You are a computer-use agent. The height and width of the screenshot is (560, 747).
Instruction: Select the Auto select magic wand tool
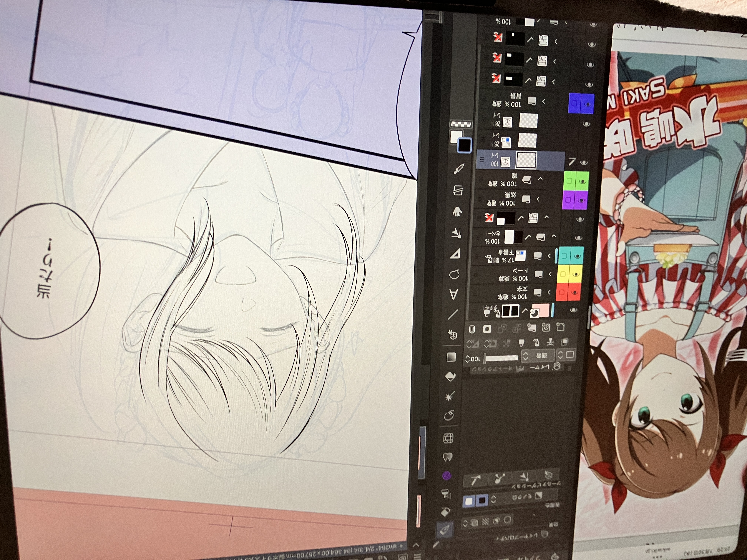click(449, 397)
